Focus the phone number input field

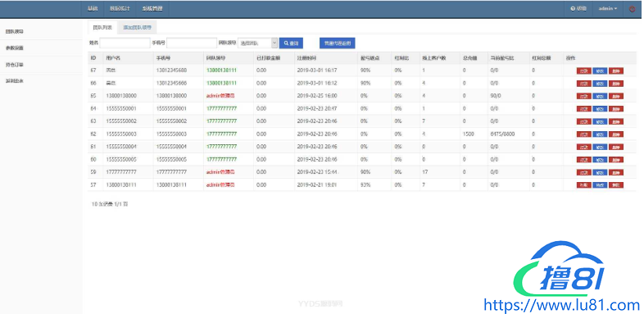(x=192, y=43)
